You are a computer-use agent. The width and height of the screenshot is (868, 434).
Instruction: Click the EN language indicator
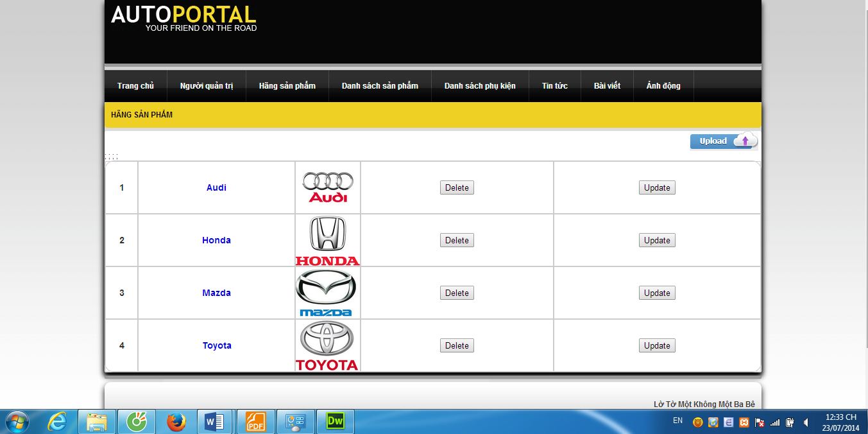point(677,421)
